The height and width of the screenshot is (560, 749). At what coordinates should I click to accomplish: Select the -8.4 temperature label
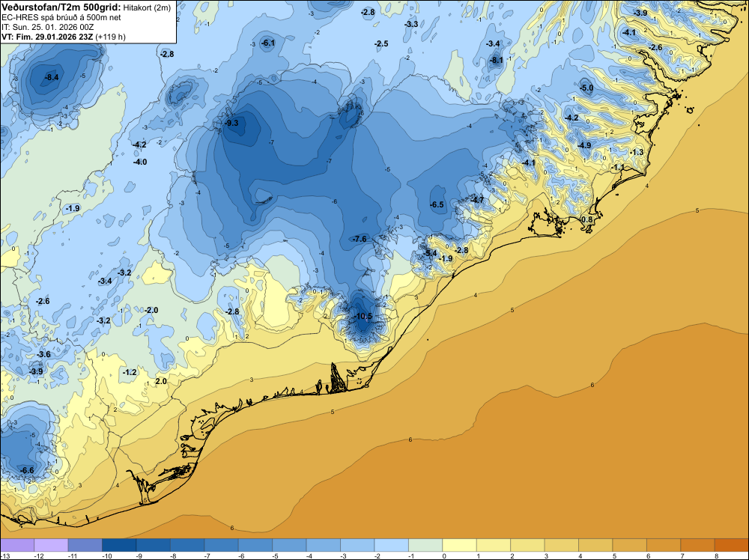click(52, 77)
